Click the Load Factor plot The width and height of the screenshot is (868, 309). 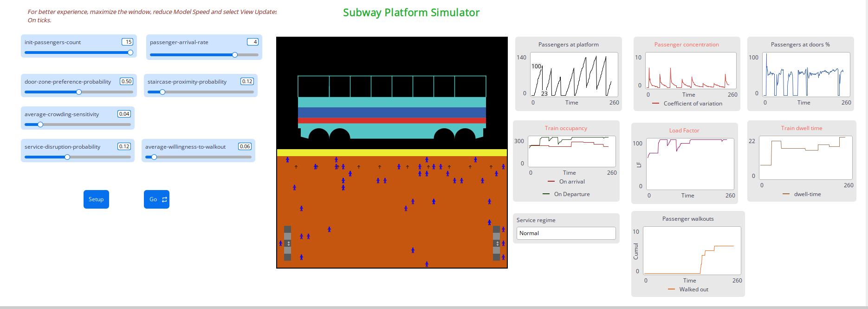(685, 163)
